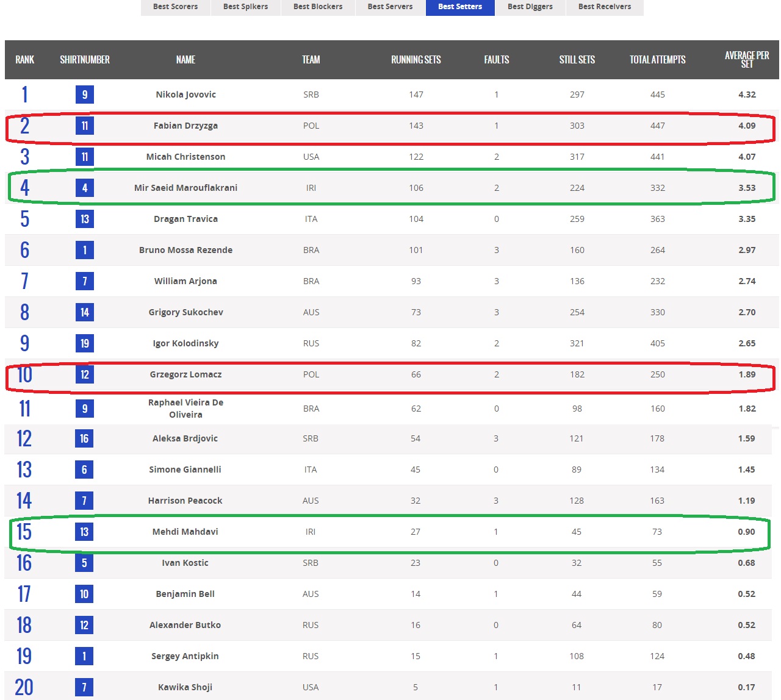Click the Faults column header
Viewport: 781px width, 700px height.
496,60
